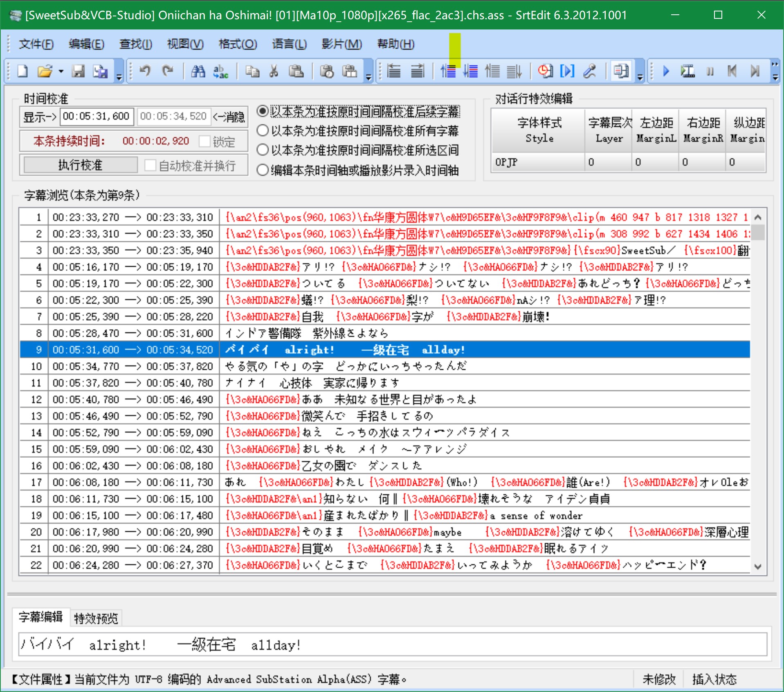Click the skip to next button
Image resolution: width=784 pixels, height=692 pixels.
tap(755, 71)
